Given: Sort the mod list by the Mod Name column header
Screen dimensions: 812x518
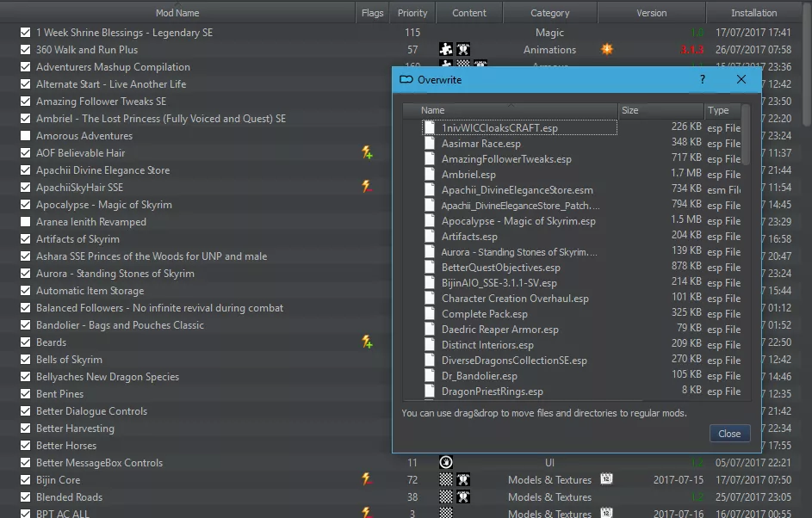Looking at the screenshot, I should [x=177, y=13].
